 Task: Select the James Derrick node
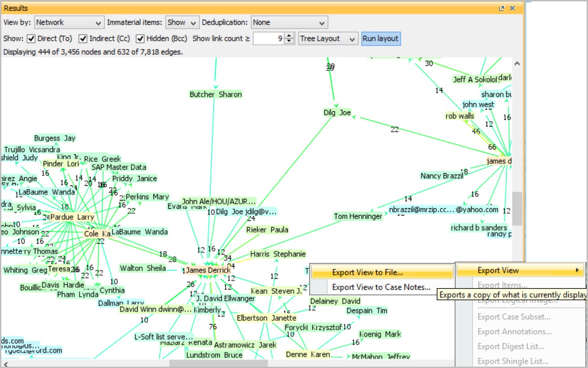[x=208, y=270]
